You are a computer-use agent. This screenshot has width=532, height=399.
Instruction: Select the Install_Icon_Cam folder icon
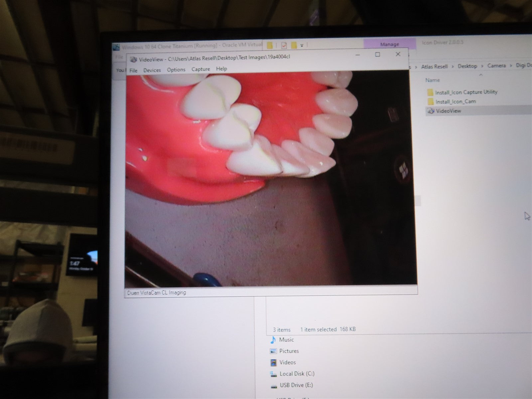pos(430,102)
